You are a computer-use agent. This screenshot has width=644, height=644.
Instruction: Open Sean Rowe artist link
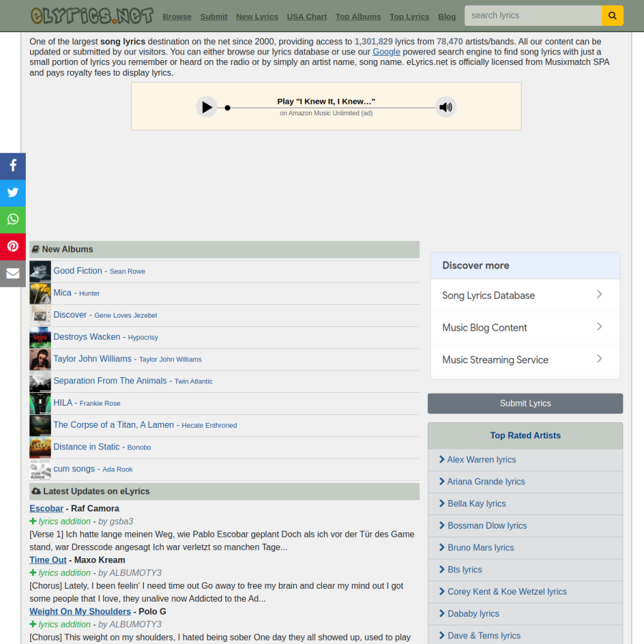pos(127,271)
